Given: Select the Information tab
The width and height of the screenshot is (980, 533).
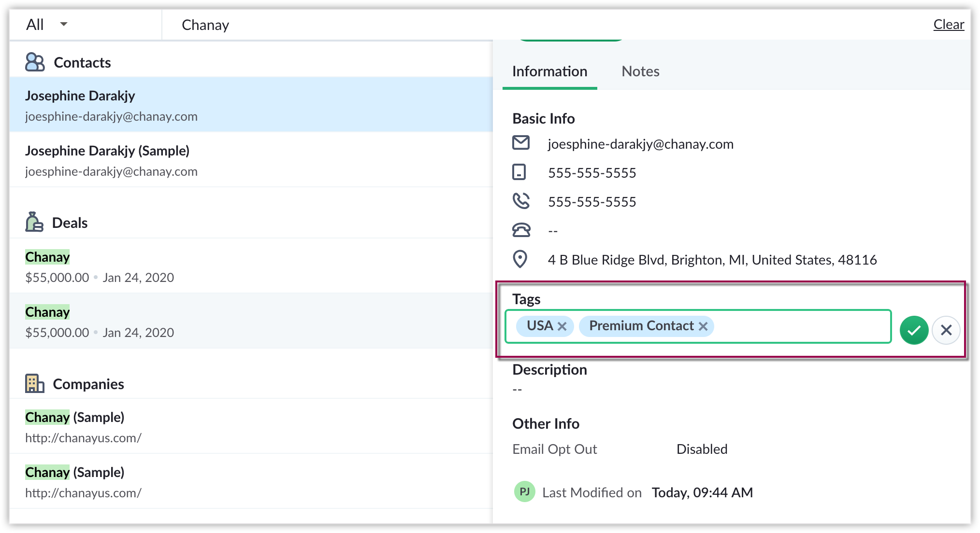Looking at the screenshot, I should [x=549, y=71].
